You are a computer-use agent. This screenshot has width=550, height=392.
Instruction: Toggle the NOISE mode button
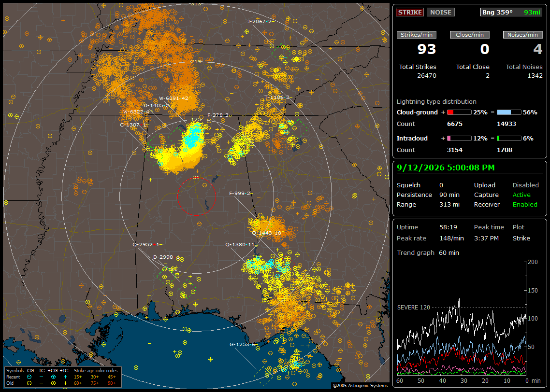pyautogui.click(x=441, y=12)
